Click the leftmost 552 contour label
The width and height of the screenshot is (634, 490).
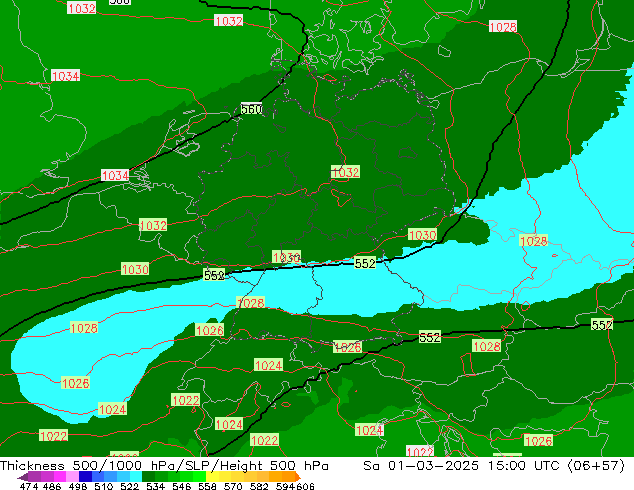[214, 275]
